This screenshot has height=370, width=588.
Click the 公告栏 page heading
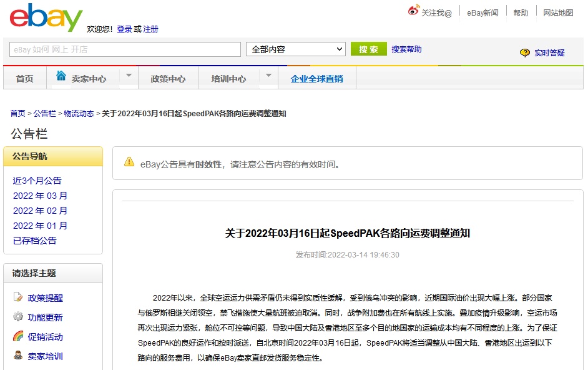(29, 134)
